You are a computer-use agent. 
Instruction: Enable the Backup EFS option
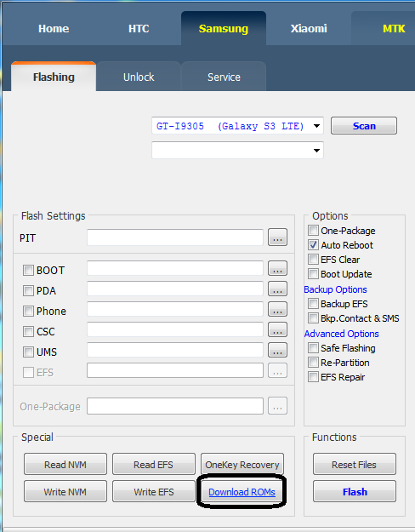coord(313,303)
